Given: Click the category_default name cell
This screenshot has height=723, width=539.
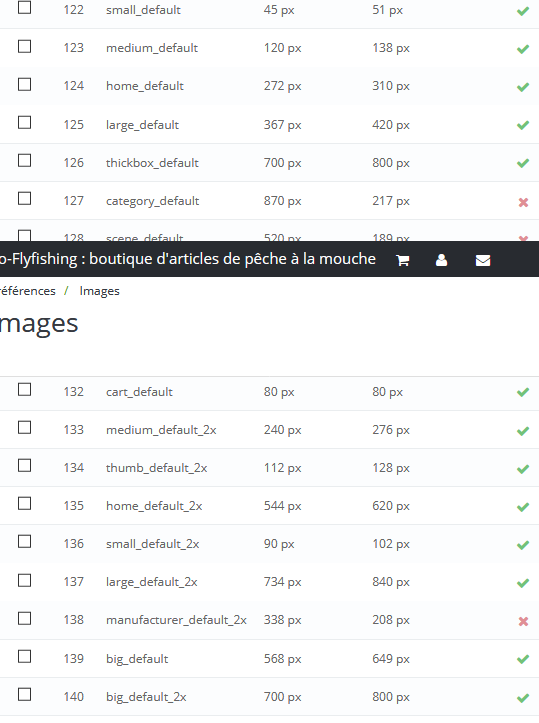Looking at the screenshot, I should 153,201.
